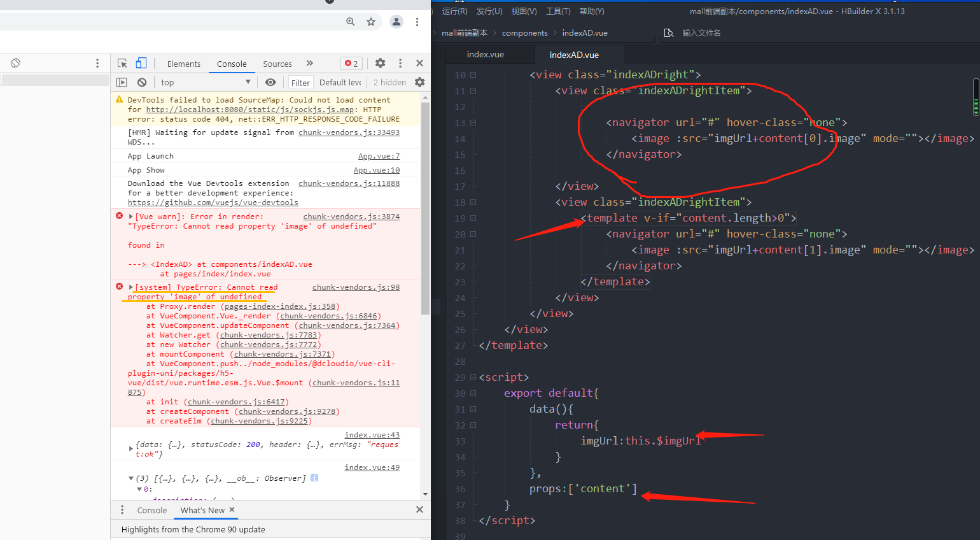
Task: Open the App.vue:10 source link
Action: coord(377,170)
